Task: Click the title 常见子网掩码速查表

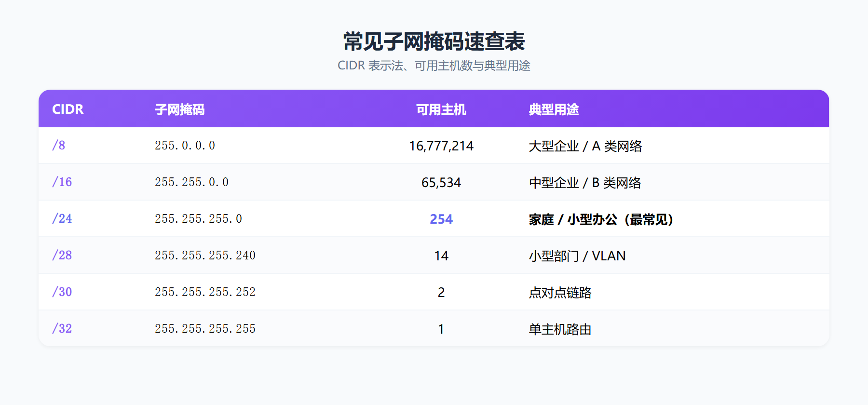Action: (434, 41)
